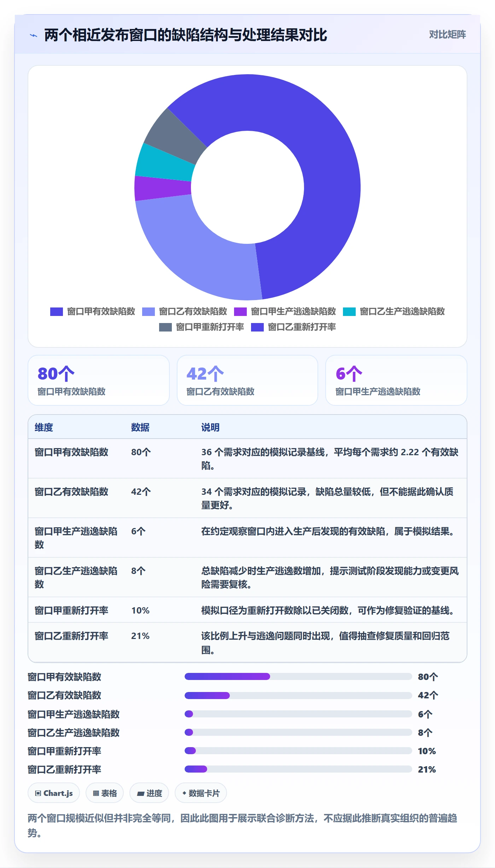Click description starting 总缺陷减少时
The image size is (495, 868).
330,577
